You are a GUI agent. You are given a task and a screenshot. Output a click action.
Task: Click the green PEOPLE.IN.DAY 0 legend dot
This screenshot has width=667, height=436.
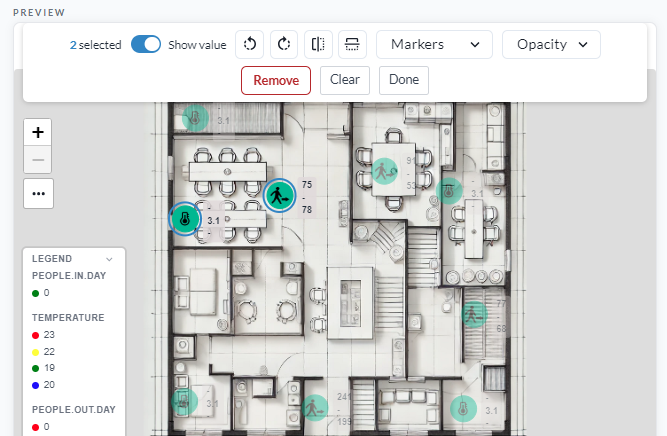35,294
